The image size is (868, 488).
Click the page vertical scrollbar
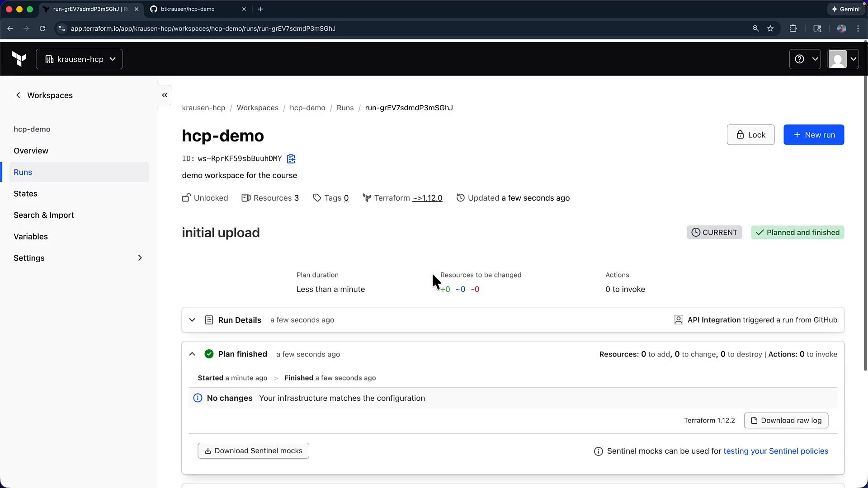[x=865, y=206]
